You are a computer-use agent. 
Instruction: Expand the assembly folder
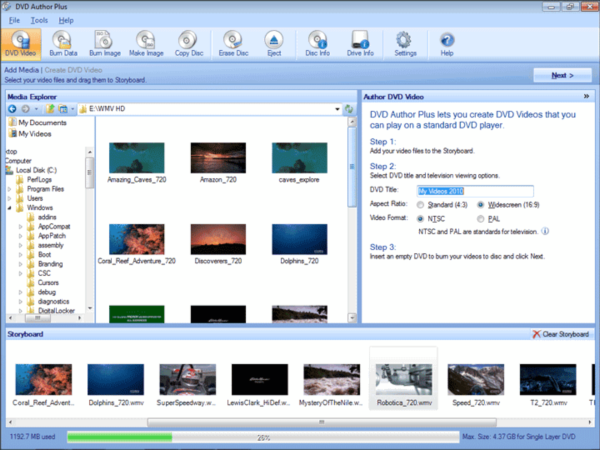[x=21, y=245]
